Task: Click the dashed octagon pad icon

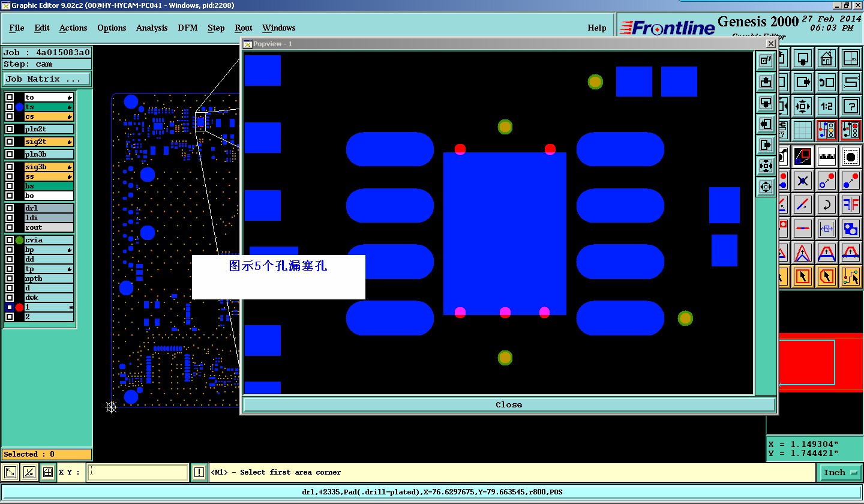Action: pos(850,157)
